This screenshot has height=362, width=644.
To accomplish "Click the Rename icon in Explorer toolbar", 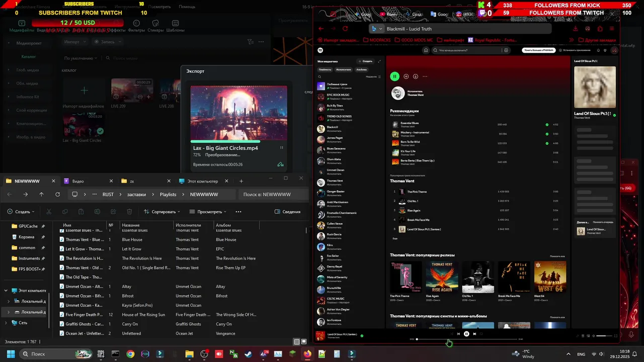I will coord(97,212).
